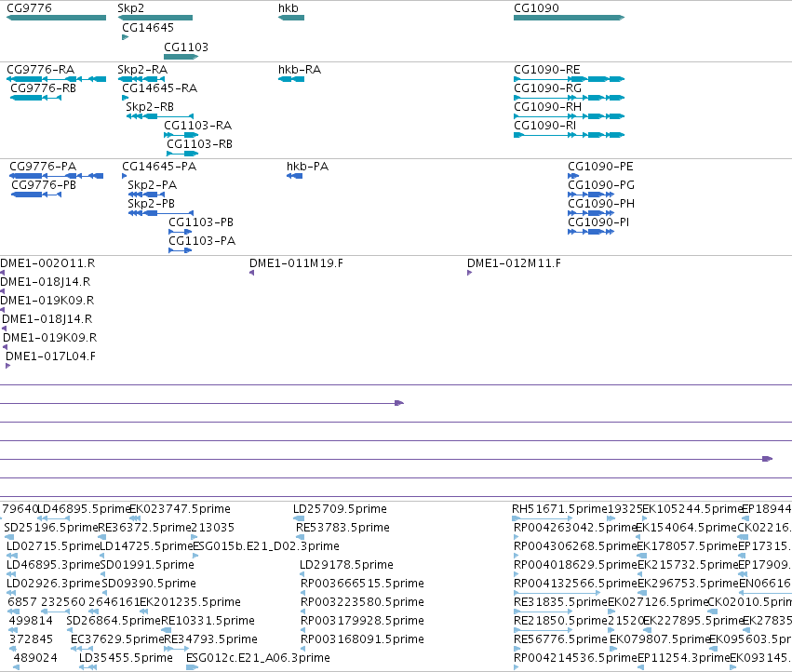Select transcript CG1090-RE

pyautogui.click(x=570, y=79)
